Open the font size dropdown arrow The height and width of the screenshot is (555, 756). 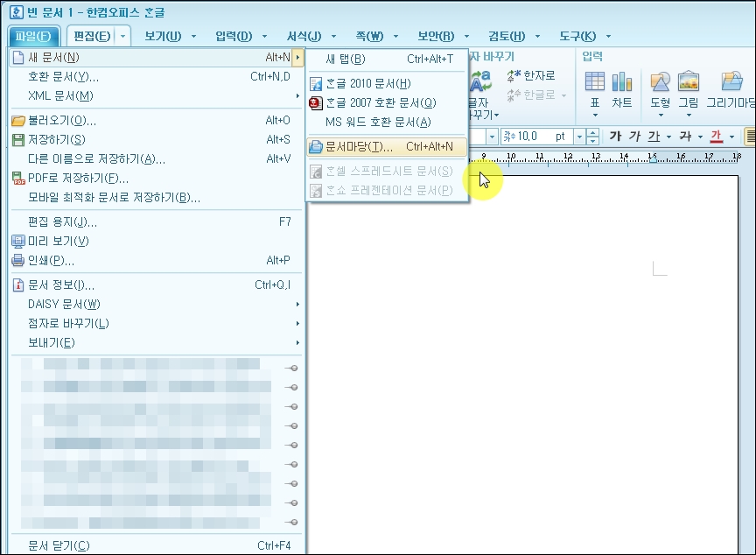coord(579,137)
